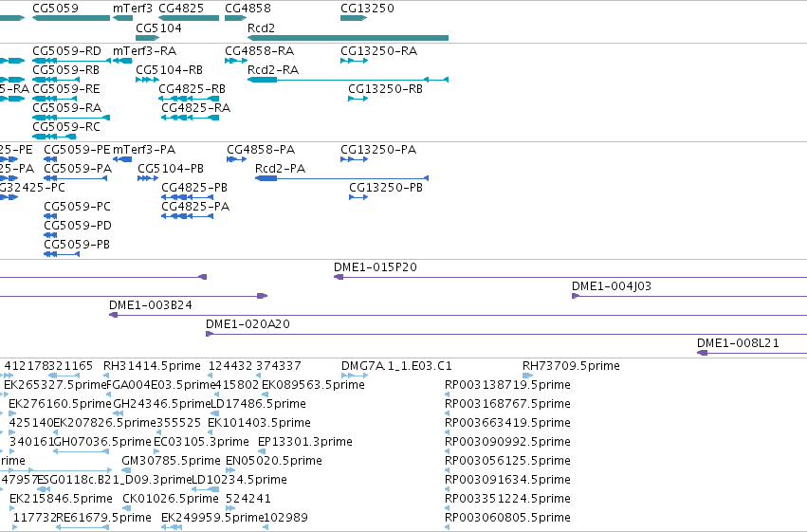The image size is (807, 532).
Task: Select the CG13250-RB transcript label
Action: point(386,89)
